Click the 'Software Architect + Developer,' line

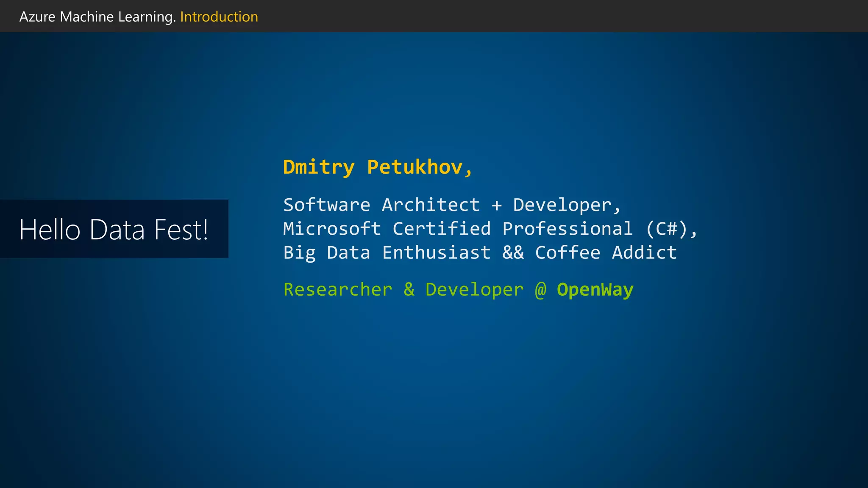[452, 205]
